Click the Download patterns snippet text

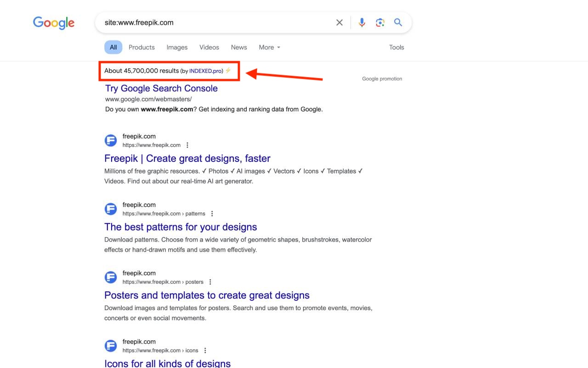click(238, 245)
